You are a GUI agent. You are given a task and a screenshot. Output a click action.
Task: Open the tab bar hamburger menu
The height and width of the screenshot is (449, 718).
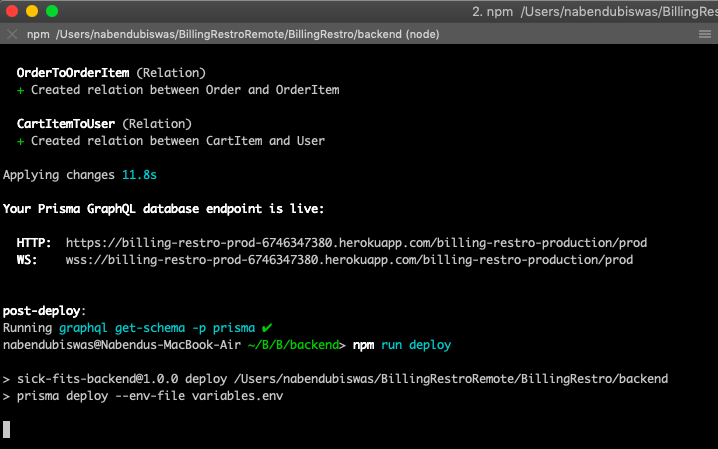705,34
